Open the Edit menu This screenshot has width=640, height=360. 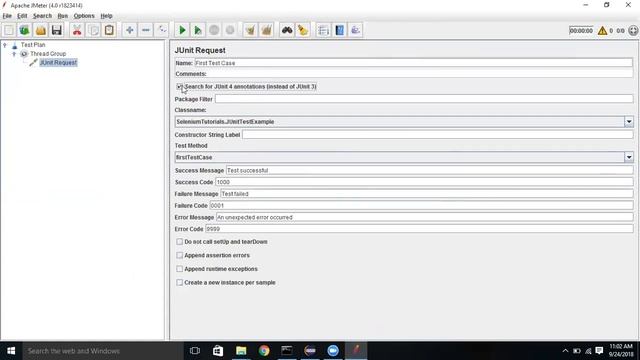click(x=22, y=16)
